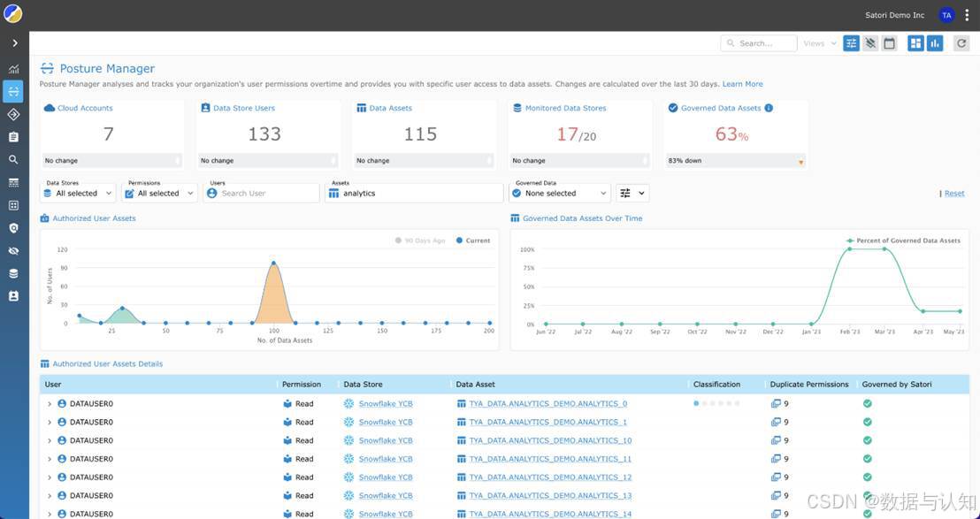Open the analytics chart icon in sidebar
The height and width of the screenshot is (519, 980).
coord(14,69)
